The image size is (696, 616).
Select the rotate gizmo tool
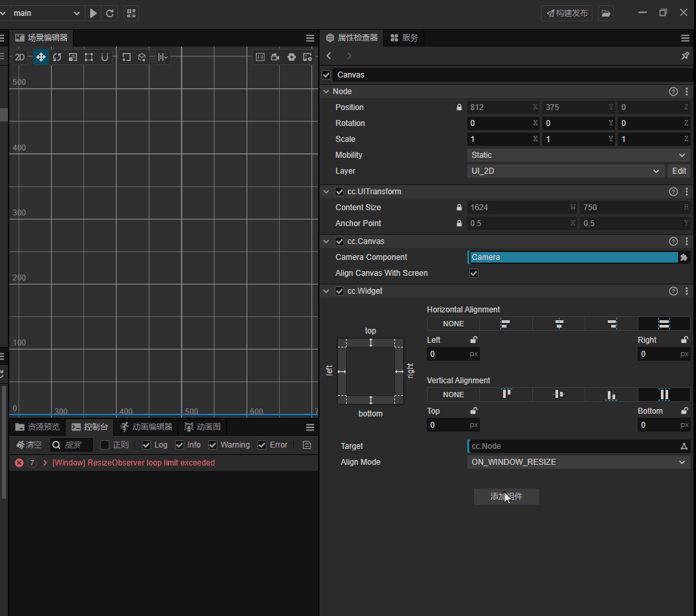click(57, 57)
